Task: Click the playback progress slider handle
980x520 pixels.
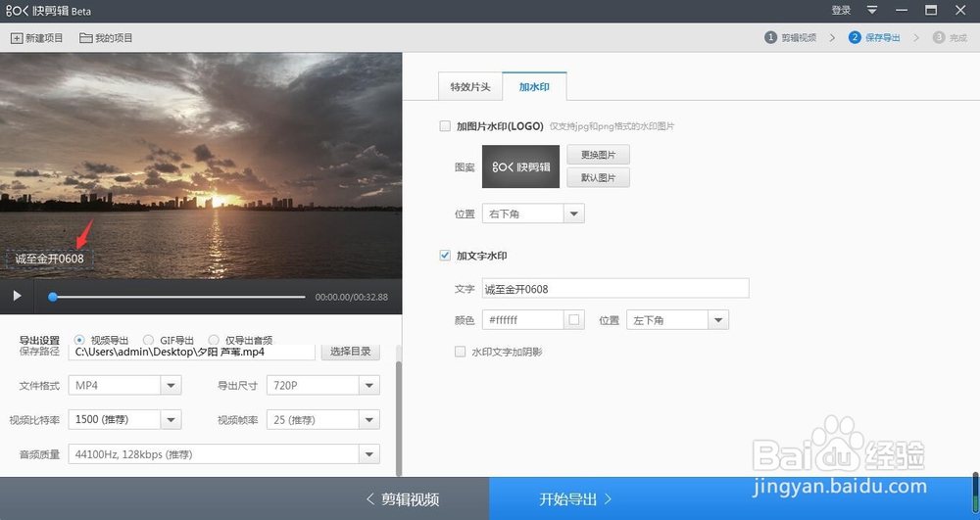Action: click(53, 297)
